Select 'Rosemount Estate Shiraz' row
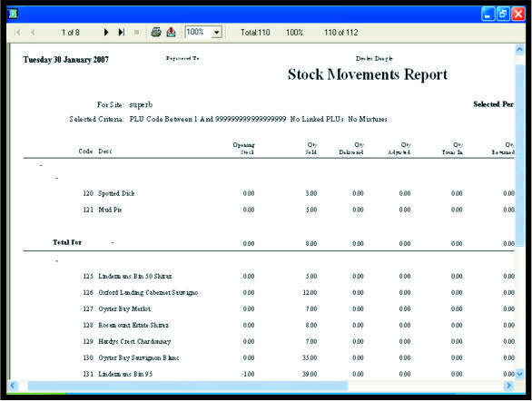The image size is (532, 401). 133,325
